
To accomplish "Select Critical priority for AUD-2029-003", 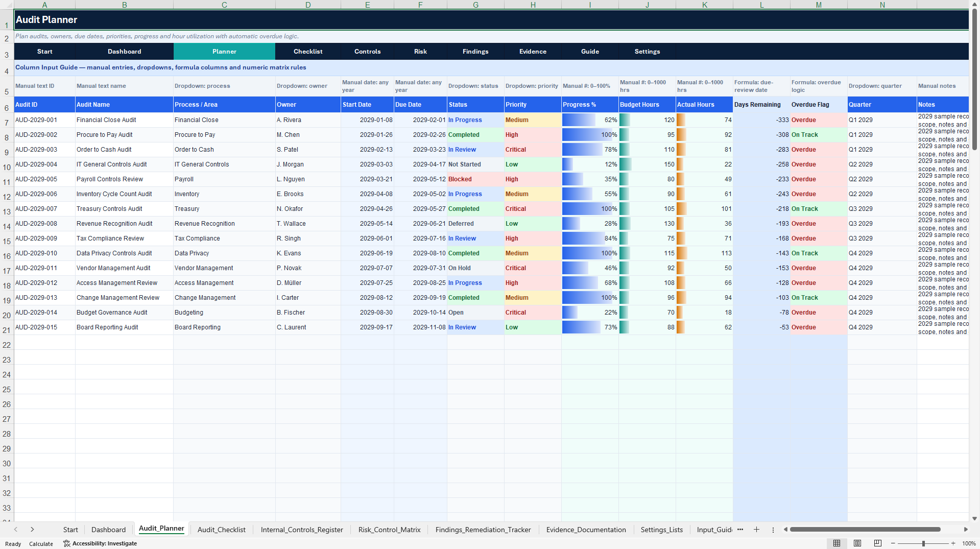I will pyautogui.click(x=533, y=150).
